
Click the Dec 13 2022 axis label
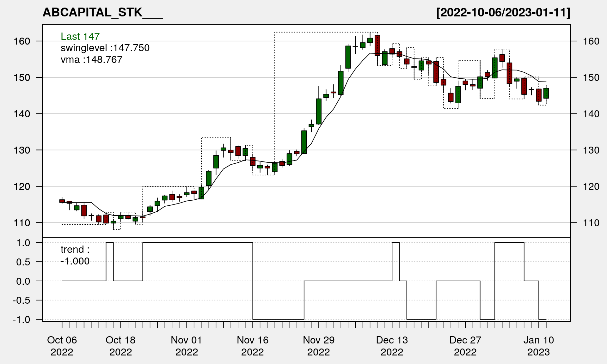coord(392,346)
